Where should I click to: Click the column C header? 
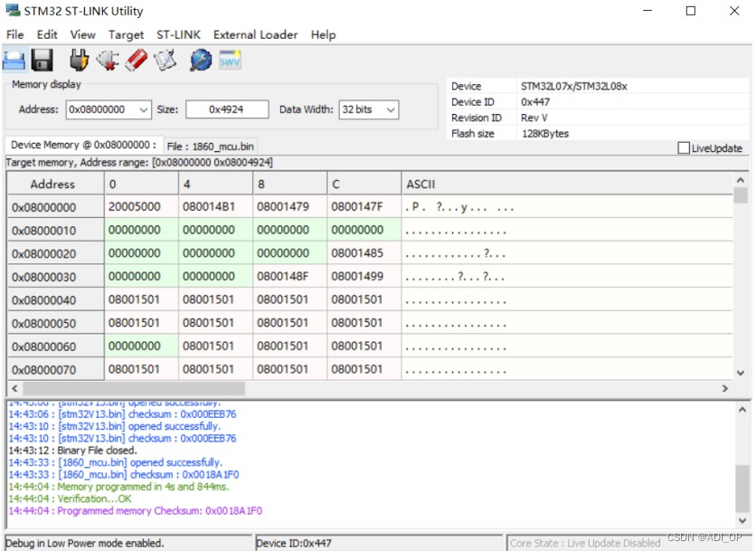point(364,184)
